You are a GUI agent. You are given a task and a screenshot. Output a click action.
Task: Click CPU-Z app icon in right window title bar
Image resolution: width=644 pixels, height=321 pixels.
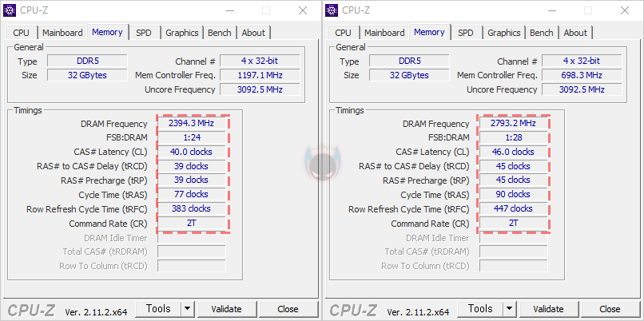[332, 10]
